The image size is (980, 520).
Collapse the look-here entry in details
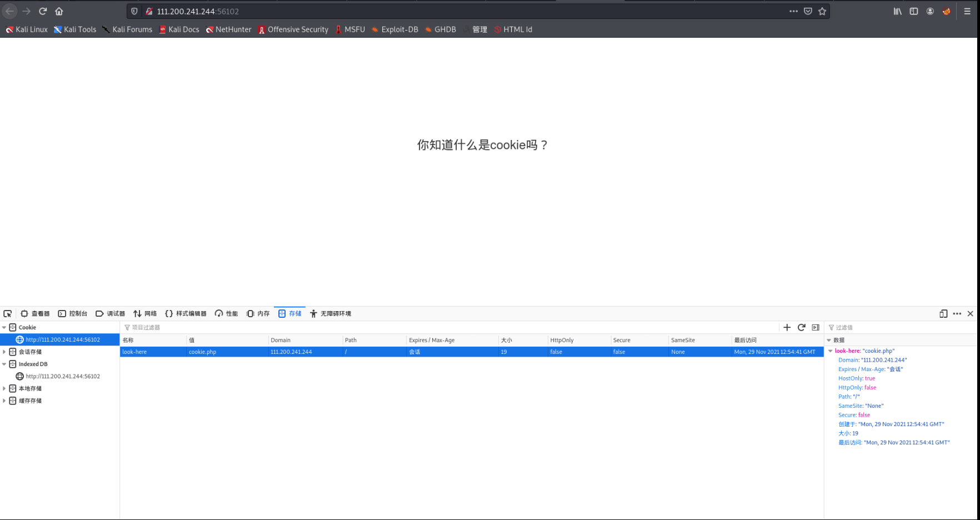pos(831,351)
